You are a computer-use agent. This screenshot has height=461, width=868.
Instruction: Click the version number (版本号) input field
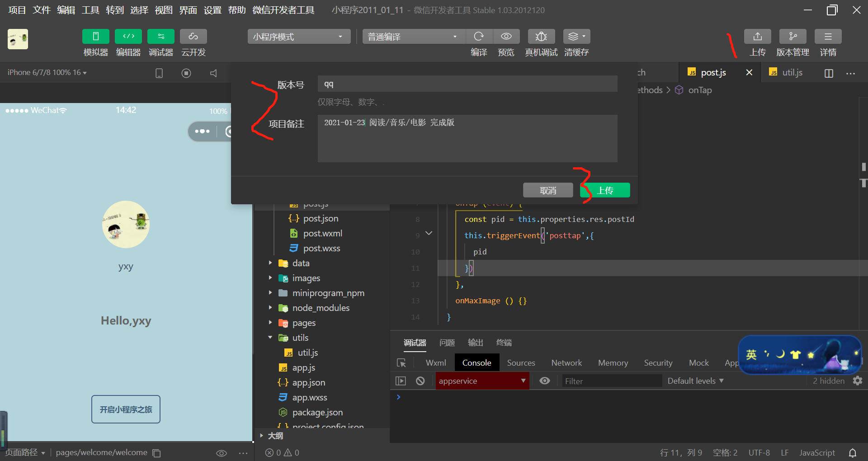click(x=467, y=84)
